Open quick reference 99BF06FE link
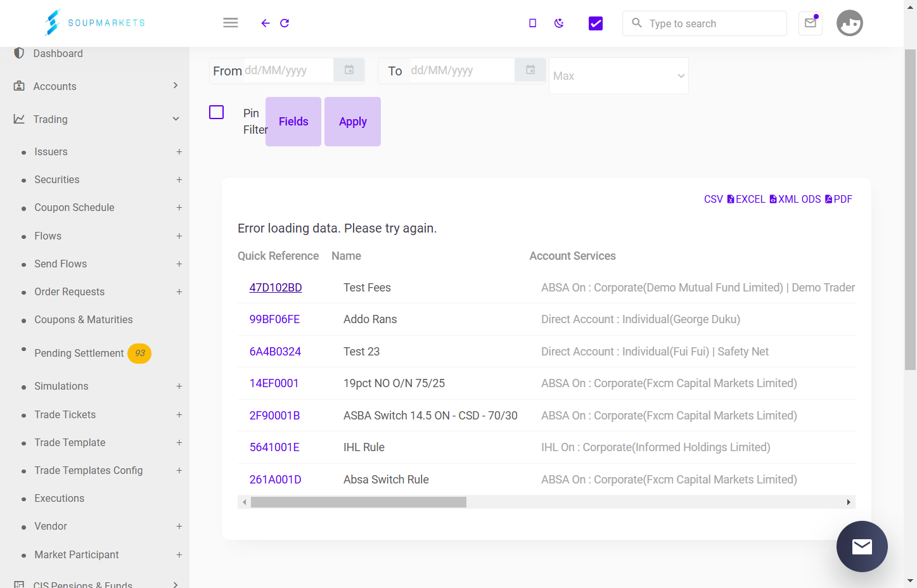 tap(274, 320)
